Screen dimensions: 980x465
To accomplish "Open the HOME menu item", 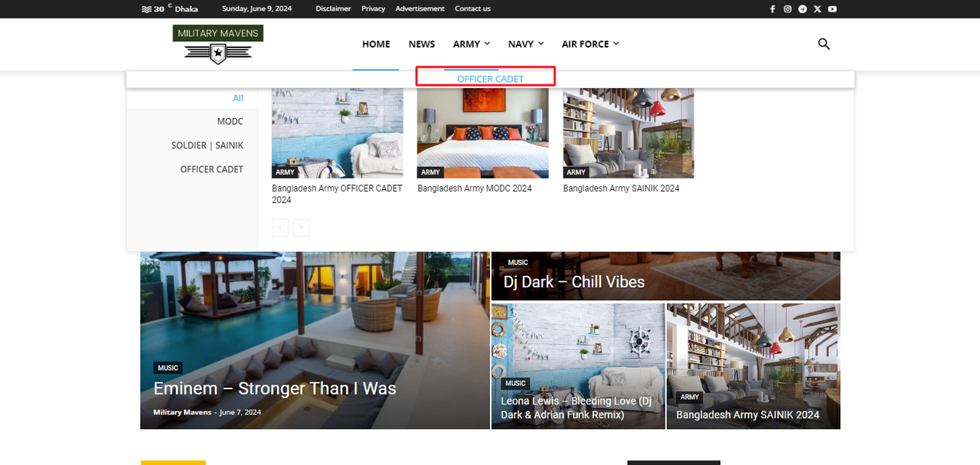I will click(376, 44).
